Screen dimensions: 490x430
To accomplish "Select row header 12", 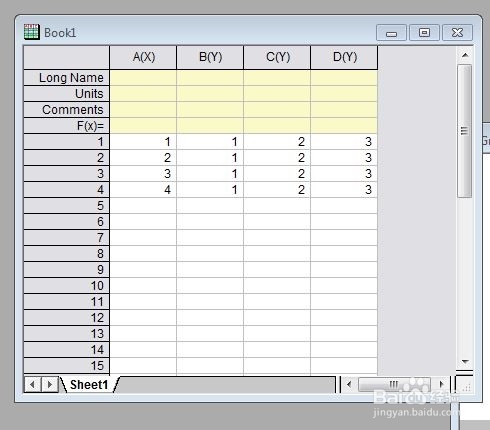I will 67,318.
